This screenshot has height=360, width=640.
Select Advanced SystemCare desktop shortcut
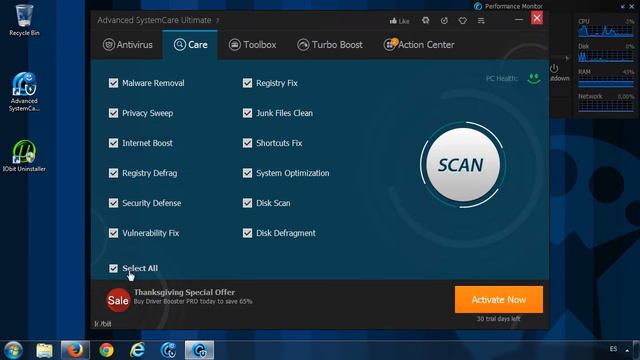pyautogui.click(x=24, y=92)
